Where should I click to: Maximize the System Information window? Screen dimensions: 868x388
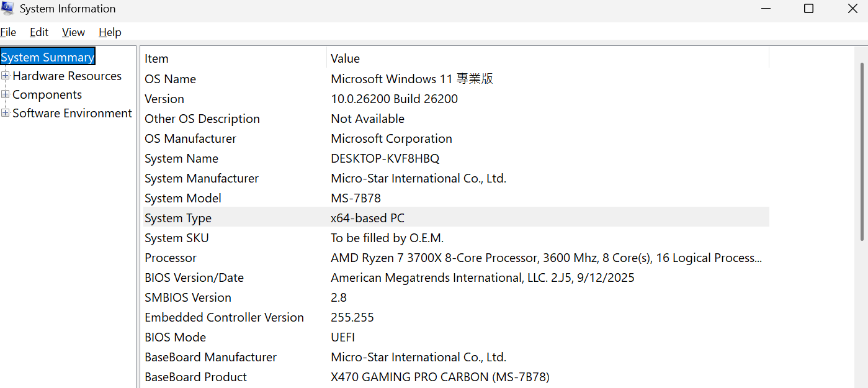(x=808, y=9)
